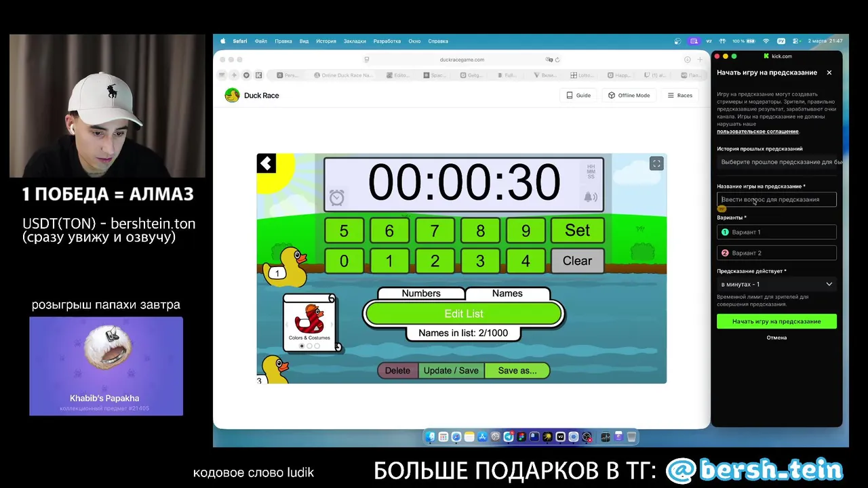The height and width of the screenshot is (488, 868).
Task: Switch to the Numbers tab
Action: point(421,293)
